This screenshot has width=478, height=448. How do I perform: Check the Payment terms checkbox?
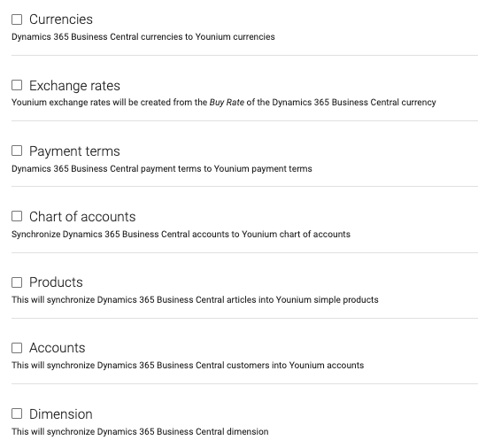point(17,151)
